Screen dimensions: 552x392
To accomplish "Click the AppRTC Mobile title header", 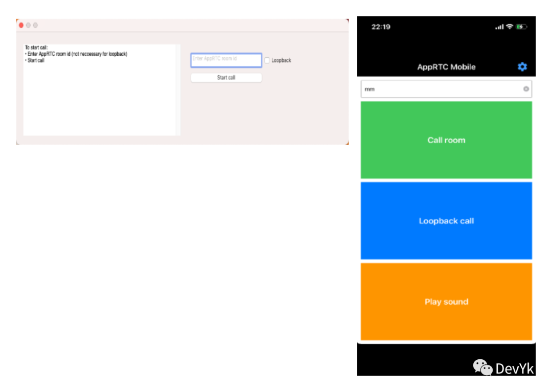I will point(446,67).
